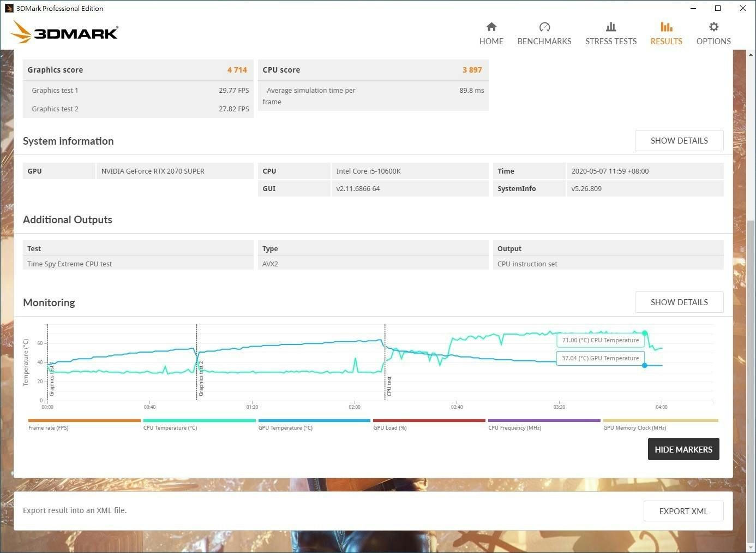Click the red GPU Load color bar
756x553 pixels.
coord(429,420)
